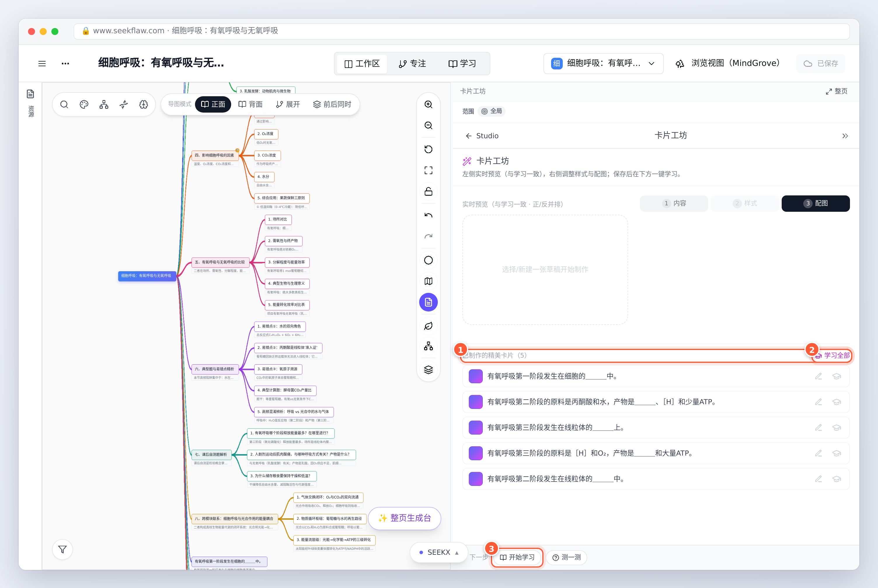Click 学习全部 study all button
The image size is (878, 588).
tap(832, 355)
